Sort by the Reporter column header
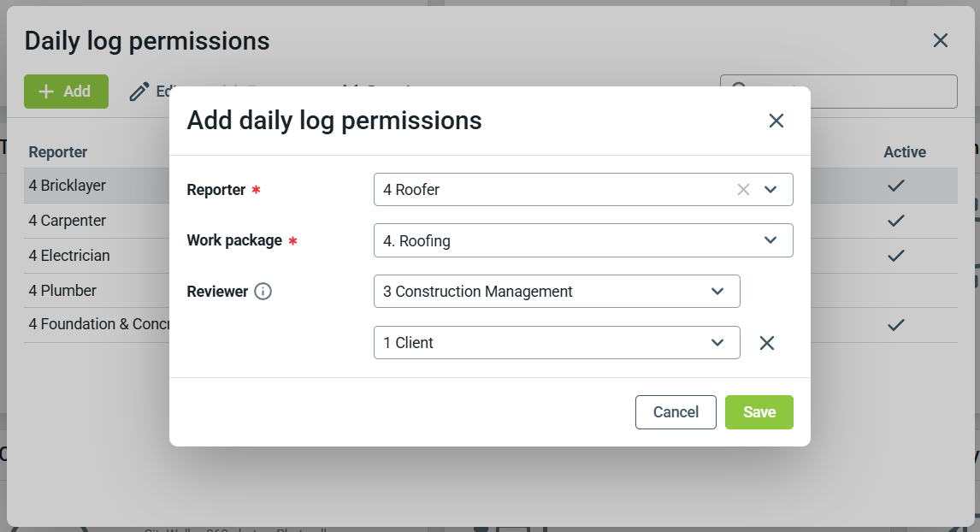 coord(58,152)
